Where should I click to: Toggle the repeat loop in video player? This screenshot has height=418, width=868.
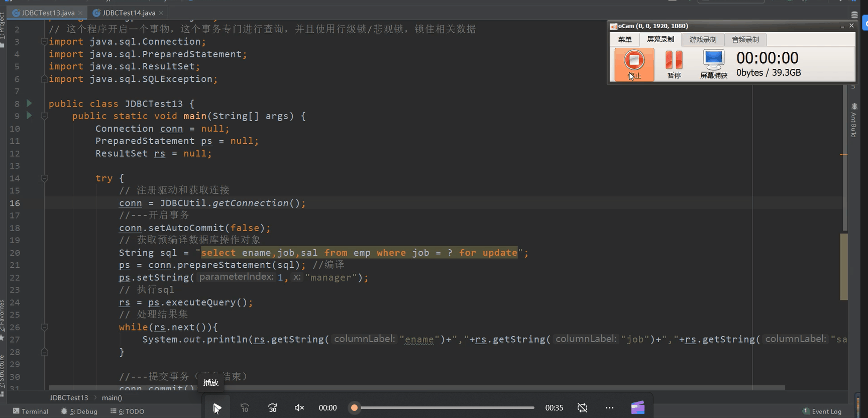(582, 407)
